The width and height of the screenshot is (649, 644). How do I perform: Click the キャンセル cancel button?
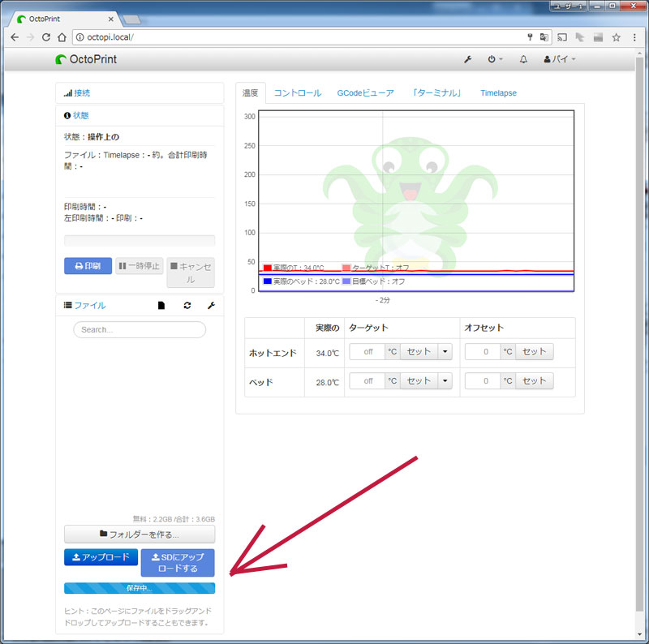click(191, 273)
